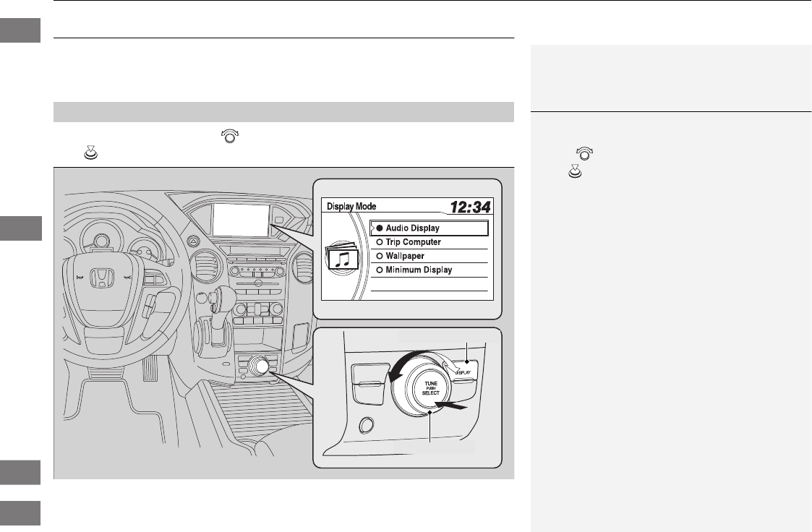This screenshot has height=532, width=812.
Task: Open the top gray chapter tab
Action: (20, 30)
